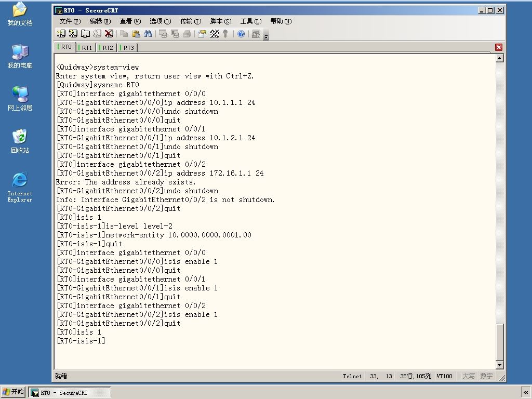Click the 'network-entity 10.0000.0000.0001.00' line
The width and height of the screenshot is (532, 399).
pyautogui.click(x=154, y=235)
